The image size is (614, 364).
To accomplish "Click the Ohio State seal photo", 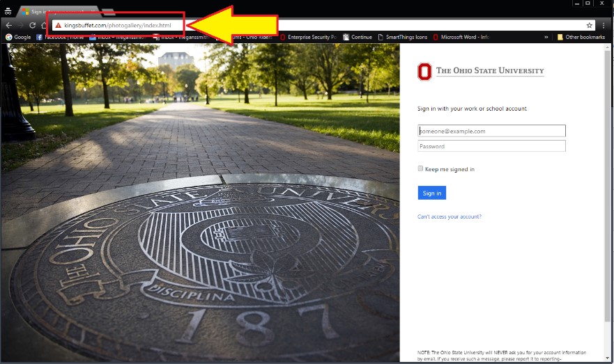I will point(200,203).
